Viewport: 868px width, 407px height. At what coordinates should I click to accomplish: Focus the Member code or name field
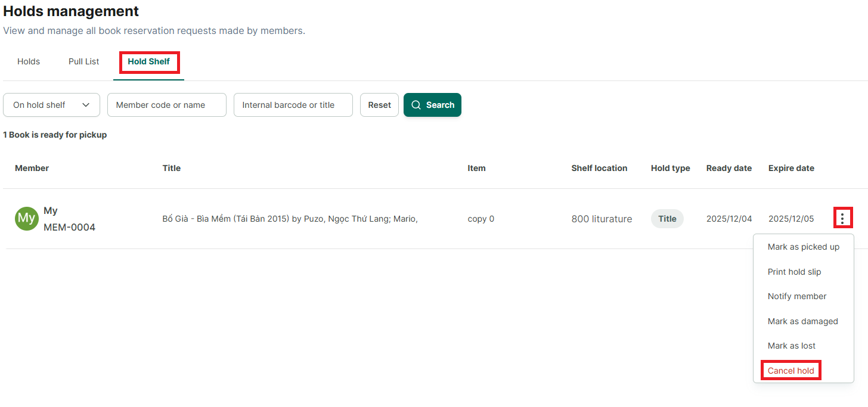(167, 105)
